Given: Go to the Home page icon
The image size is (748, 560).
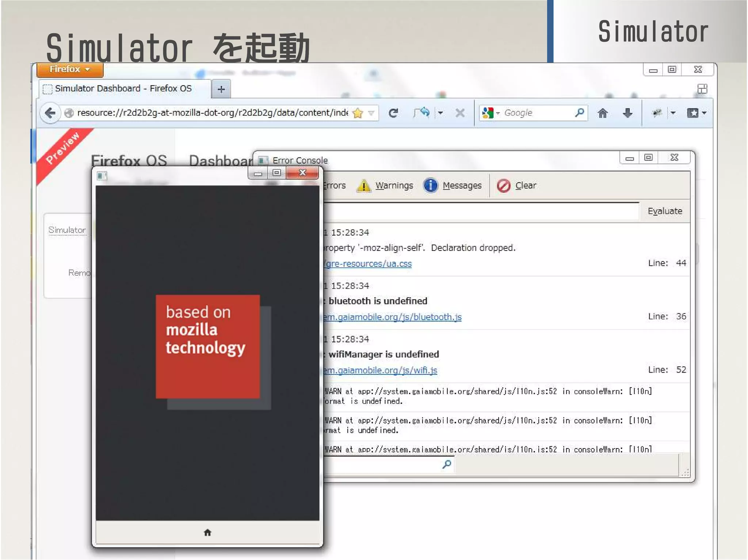Looking at the screenshot, I should click(x=603, y=113).
